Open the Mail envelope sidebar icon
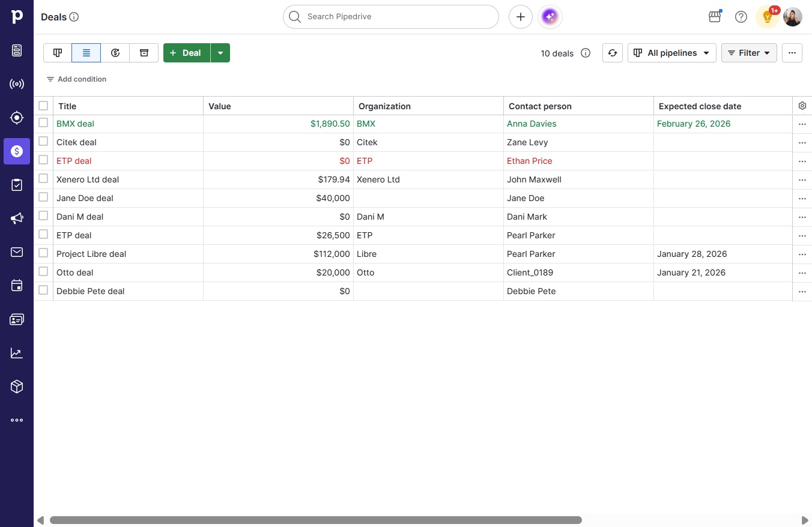Screen dimensions: 812x527 point(17,252)
